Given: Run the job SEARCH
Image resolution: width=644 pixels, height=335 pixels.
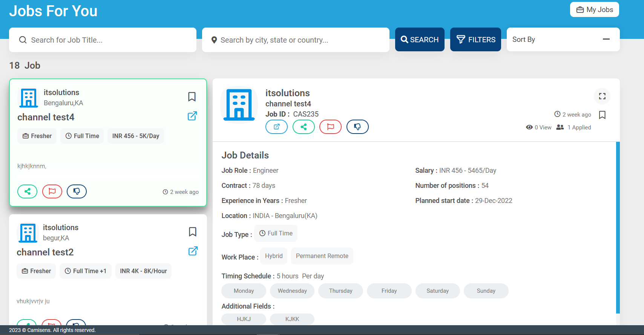Looking at the screenshot, I should [420, 40].
